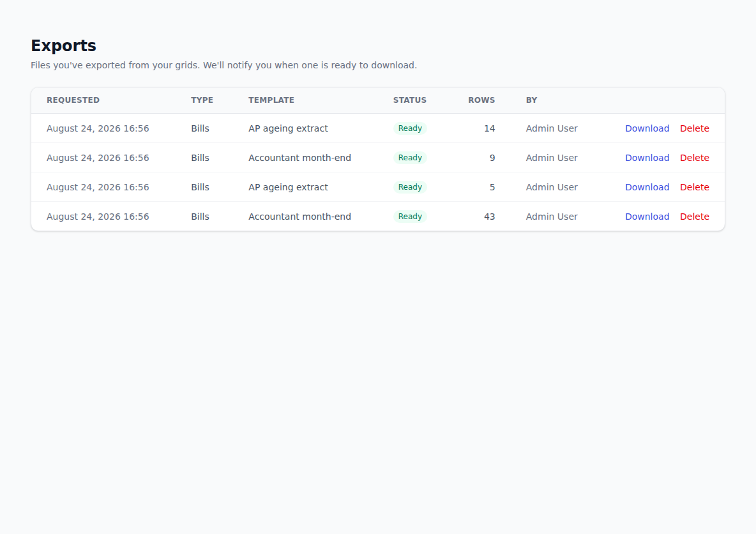This screenshot has height=534, width=756.
Task: Delete the 9-row Accountant month-end export
Action: 694,158
